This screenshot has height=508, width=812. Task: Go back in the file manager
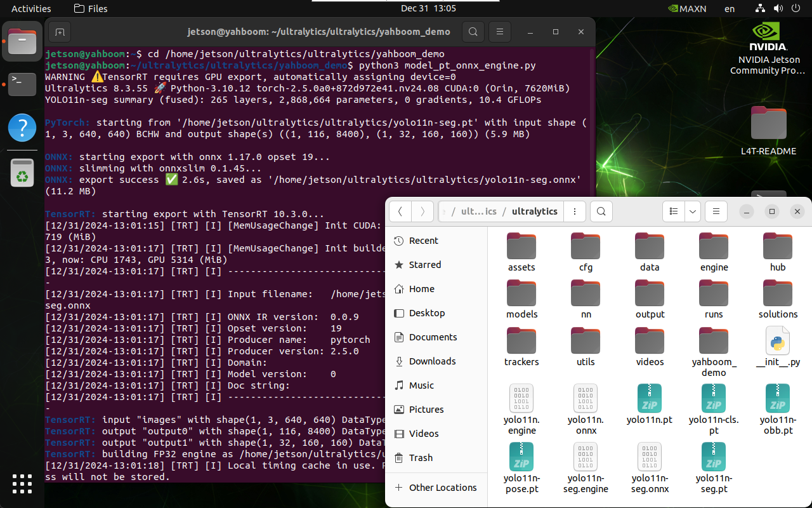pyautogui.click(x=400, y=211)
